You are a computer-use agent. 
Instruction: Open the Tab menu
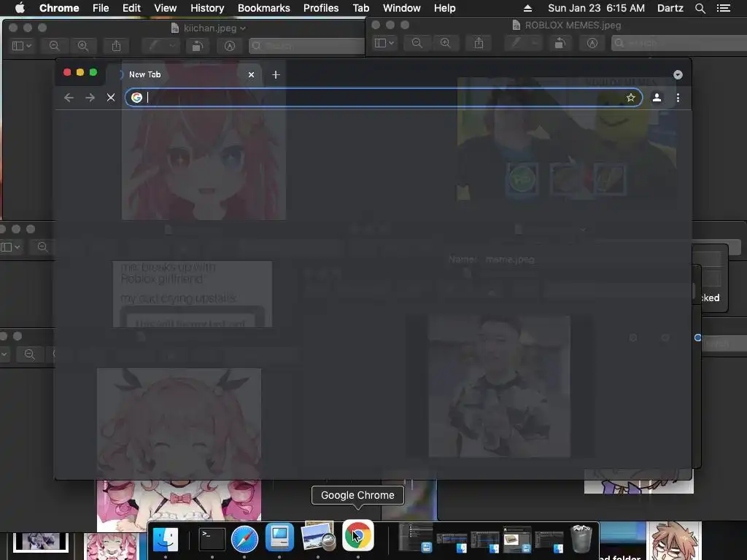click(x=360, y=8)
